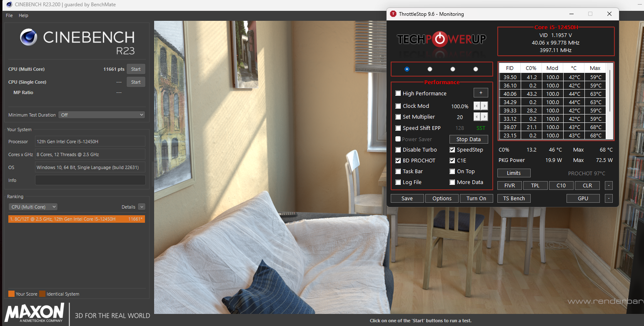Save the ThrottleStop settings
Screen dimensions: 644x326
[407, 198]
